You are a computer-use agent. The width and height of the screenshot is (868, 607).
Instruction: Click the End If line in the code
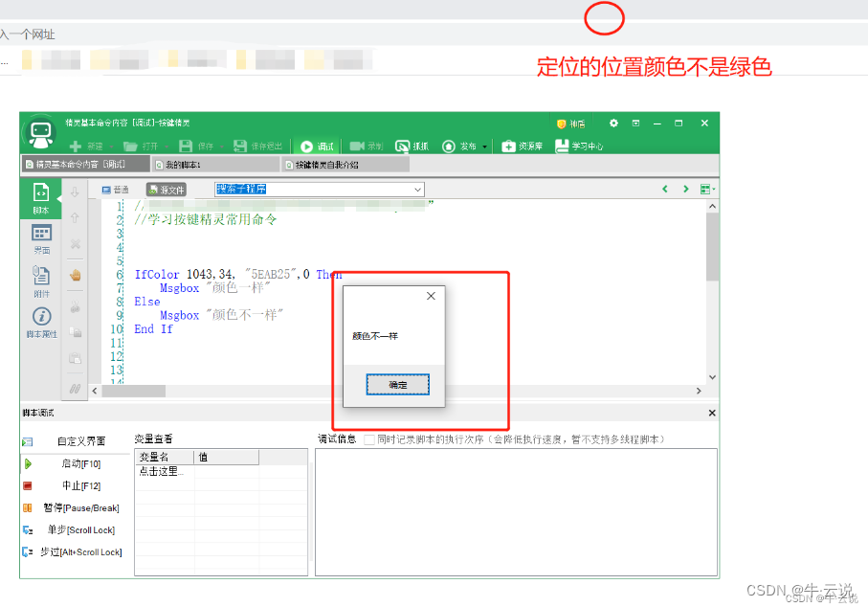[x=153, y=329]
